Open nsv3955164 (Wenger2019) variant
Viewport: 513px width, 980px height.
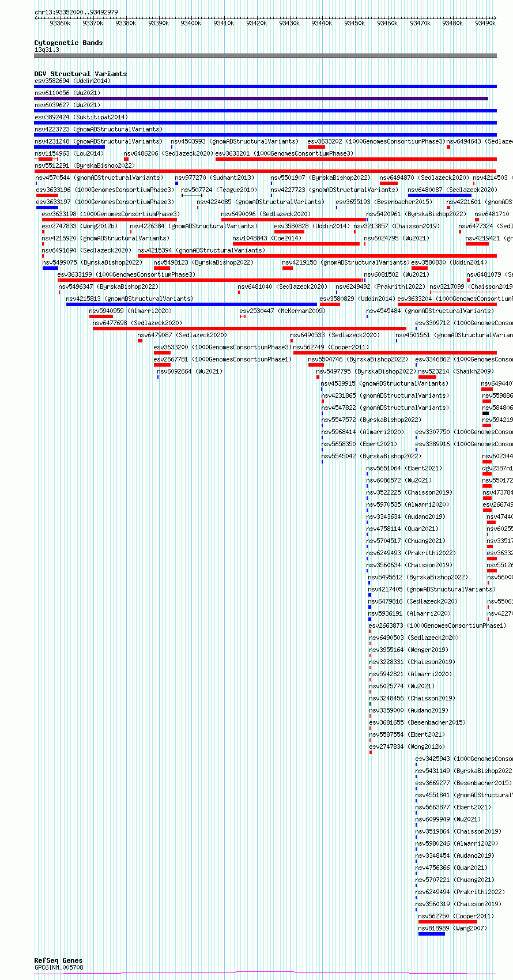[x=409, y=650]
